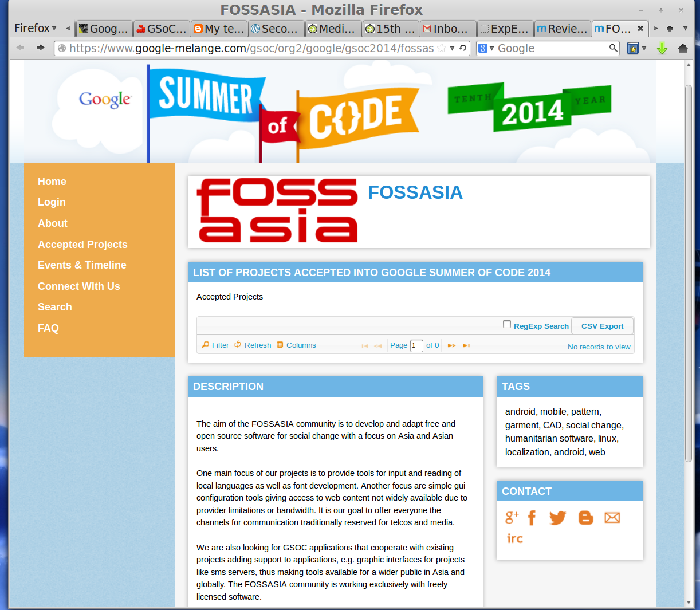
Task: Click the vertical page scrollbar
Action: (x=689, y=274)
